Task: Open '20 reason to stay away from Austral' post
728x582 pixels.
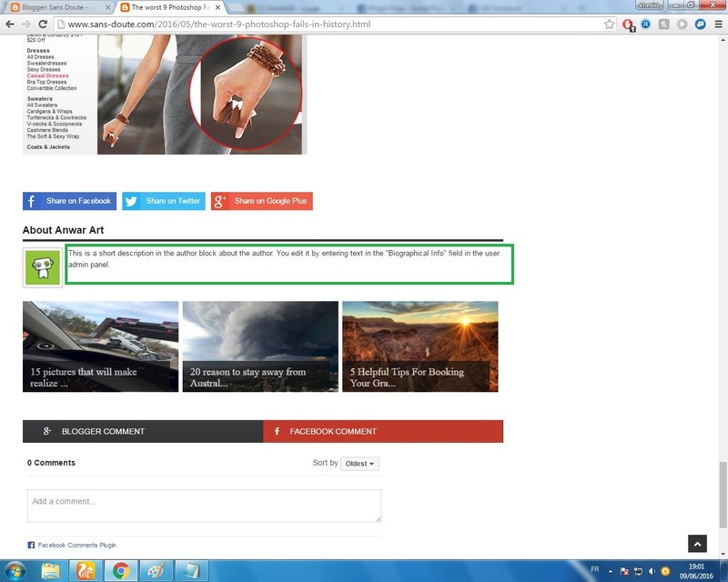Action: pyautogui.click(x=260, y=346)
